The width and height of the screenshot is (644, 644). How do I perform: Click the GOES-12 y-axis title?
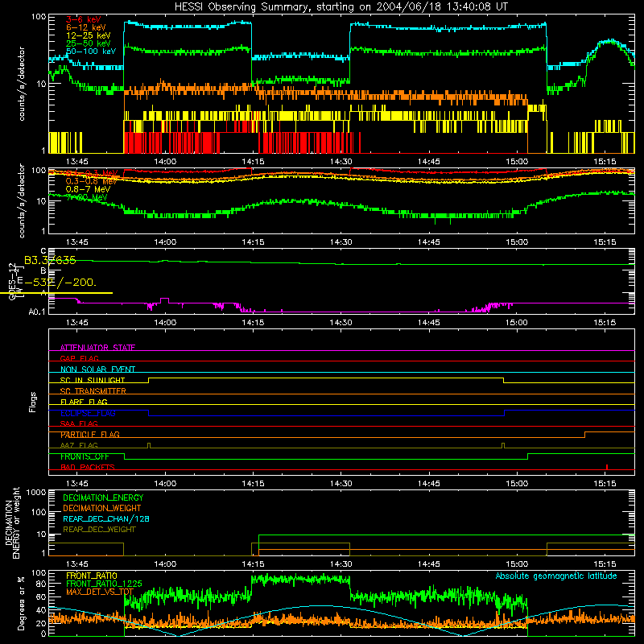[x=12, y=282]
